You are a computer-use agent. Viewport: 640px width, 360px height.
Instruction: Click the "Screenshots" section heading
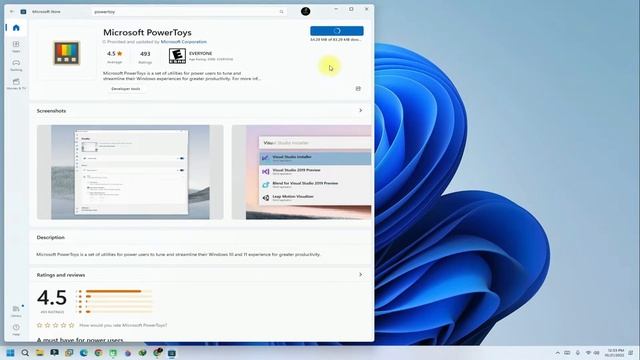(51, 111)
